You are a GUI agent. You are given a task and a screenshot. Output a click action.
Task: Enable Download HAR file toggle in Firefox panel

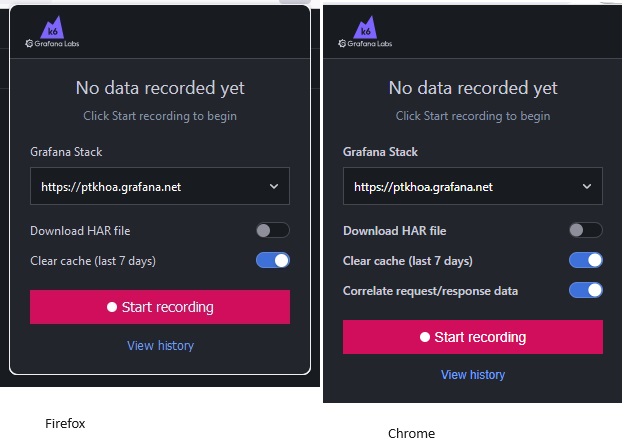pyautogui.click(x=272, y=231)
